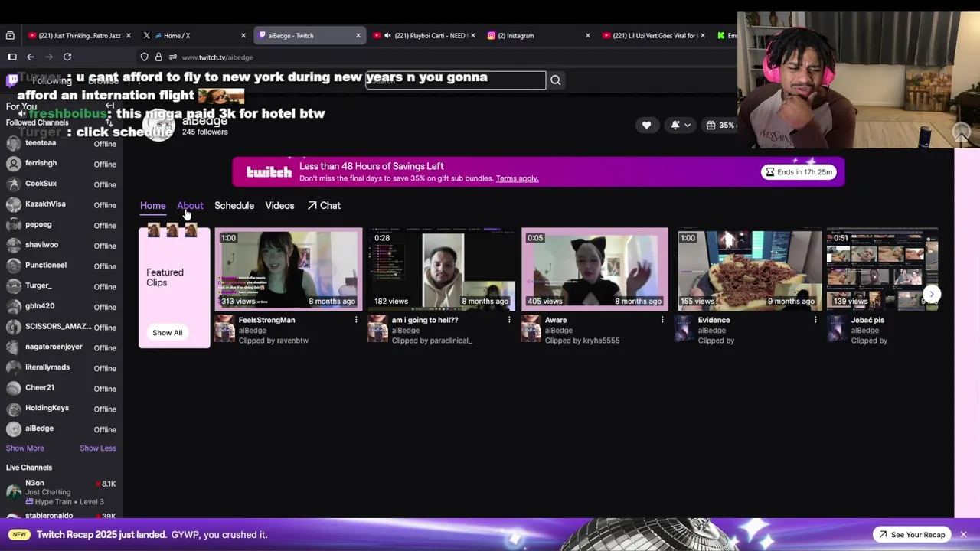Switch to Just Thinking Retro Jazz tab
The height and width of the screenshot is (551, 980).
tap(80, 35)
